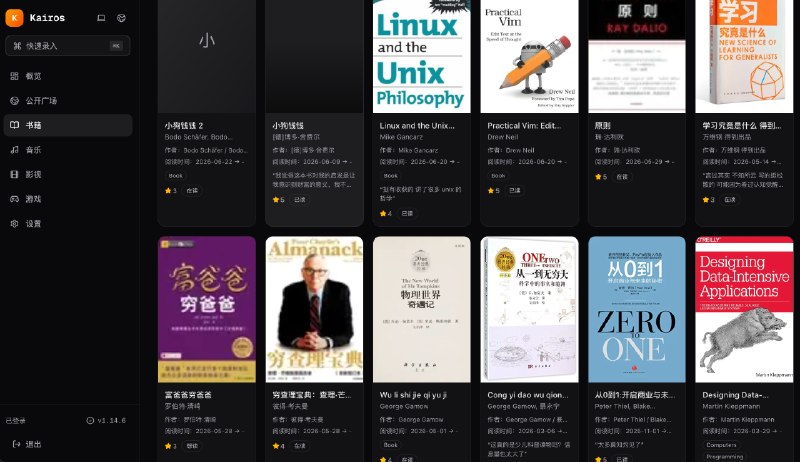This screenshot has height=462, width=800.
Task: Focus the 快速录入 quick entry field
Action: pos(68,46)
